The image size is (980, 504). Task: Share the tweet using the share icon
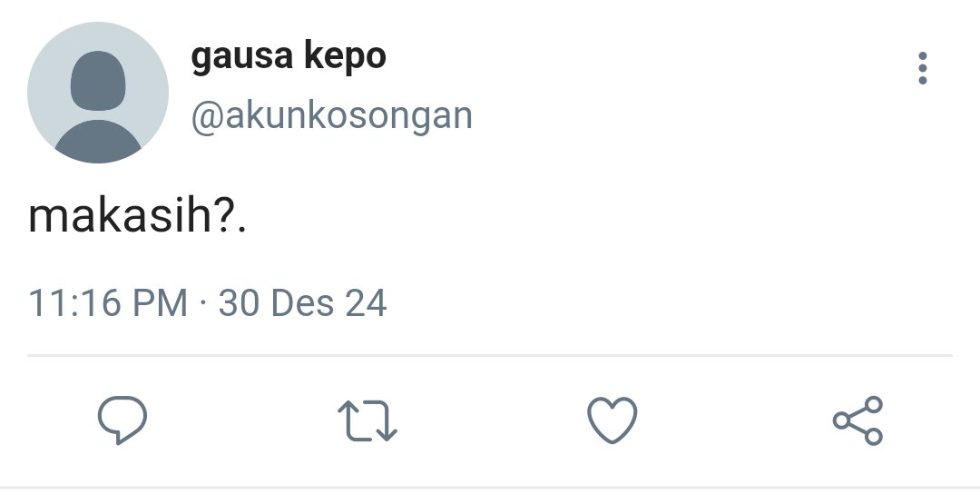(x=857, y=420)
